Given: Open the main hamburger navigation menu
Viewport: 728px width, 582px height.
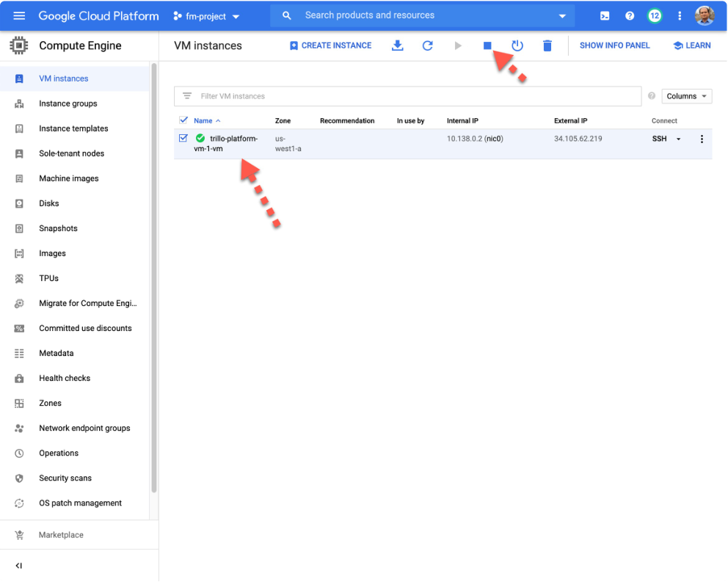Looking at the screenshot, I should [x=19, y=16].
